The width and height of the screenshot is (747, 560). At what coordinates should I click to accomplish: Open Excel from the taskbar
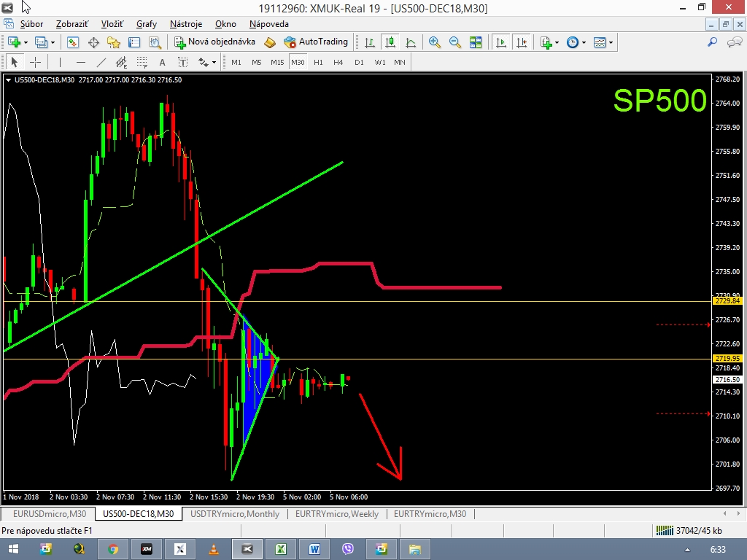281,549
